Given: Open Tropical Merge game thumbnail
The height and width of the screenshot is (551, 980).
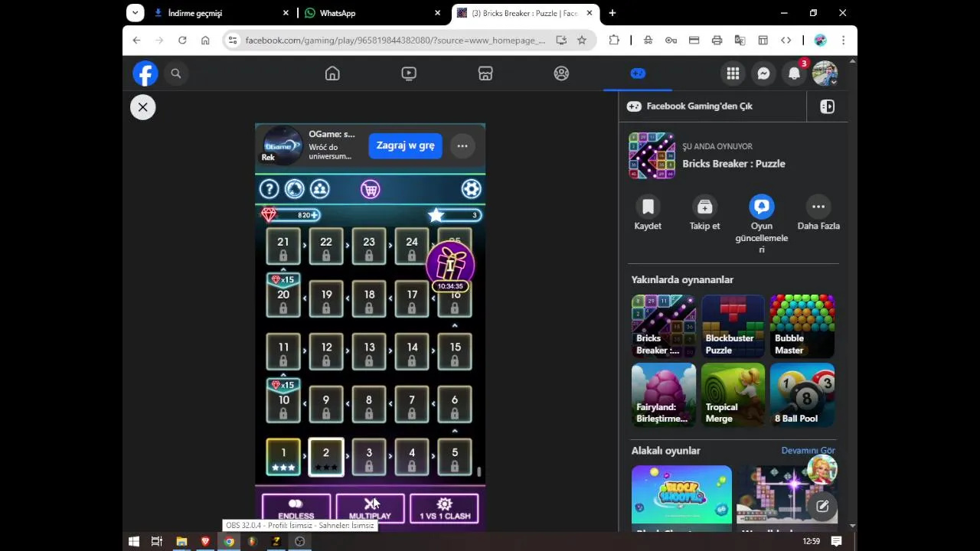Looking at the screenshot, I should (733, 395).
